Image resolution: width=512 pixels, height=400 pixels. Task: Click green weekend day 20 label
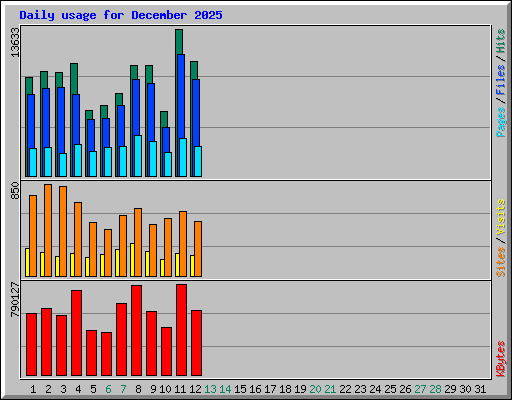[x=315, y=389]
